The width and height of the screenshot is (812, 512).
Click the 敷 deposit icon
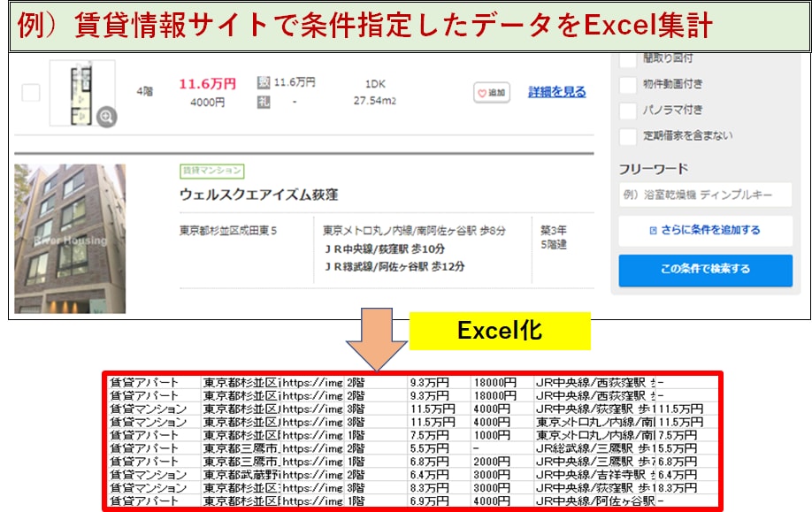pyautogui.click(x=264, y=82)
